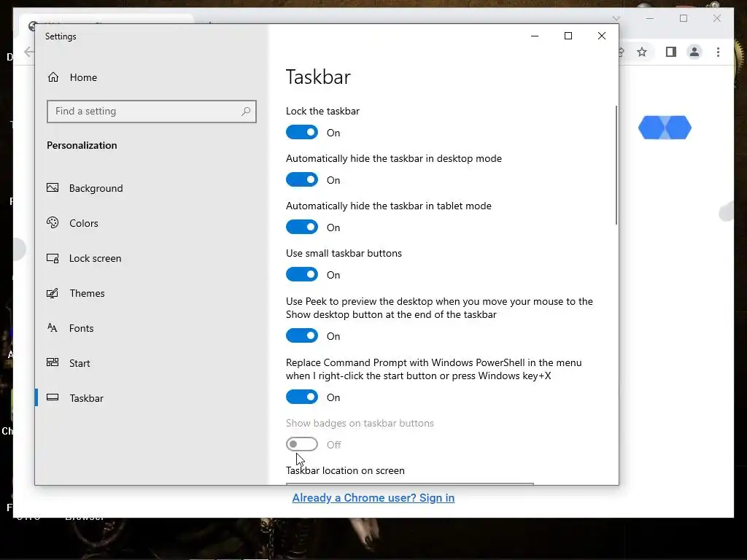Click the Taskbar location on screen label

tap(345, 470)
